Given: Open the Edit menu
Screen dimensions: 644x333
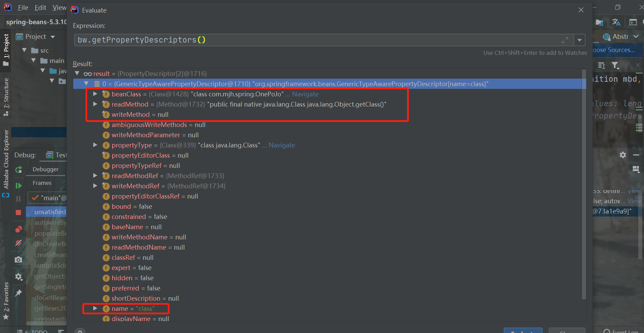Looking at the screenshot, I should tap(41, 7).
